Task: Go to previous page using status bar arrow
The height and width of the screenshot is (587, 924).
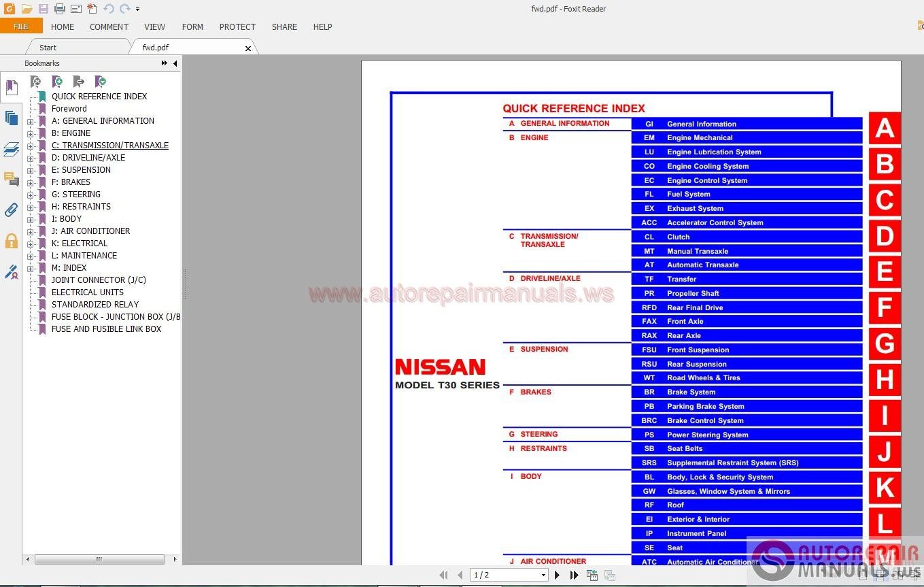Action: pos(460,575)
